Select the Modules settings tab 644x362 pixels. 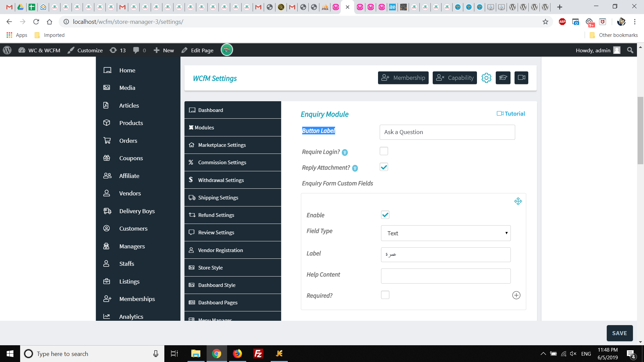click(x=233, y=127)
